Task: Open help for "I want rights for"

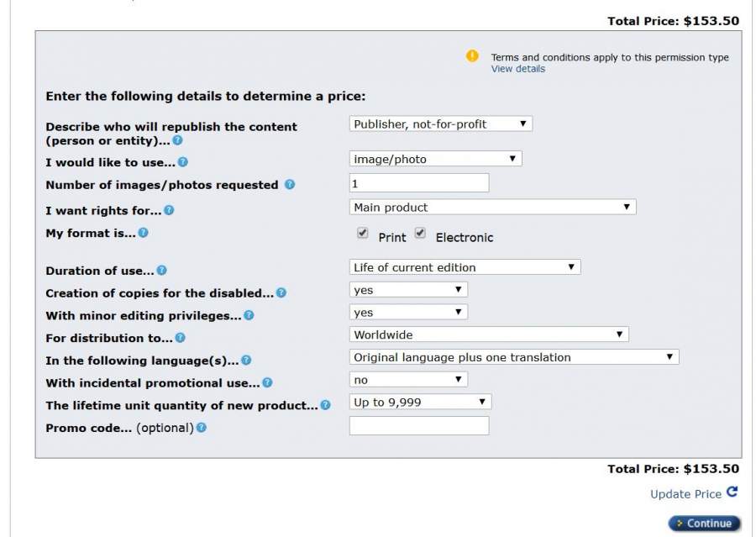Action: 169,210
